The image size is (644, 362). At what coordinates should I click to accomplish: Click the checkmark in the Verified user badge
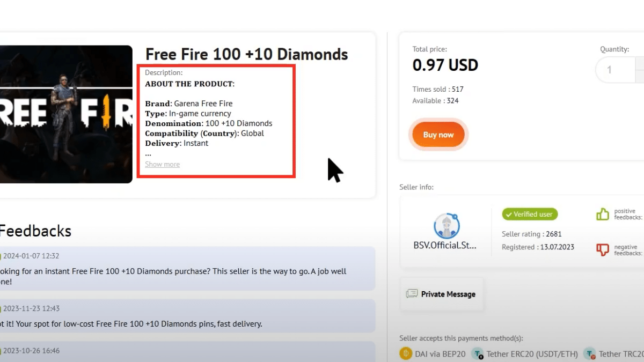click(x=508, y=214)
